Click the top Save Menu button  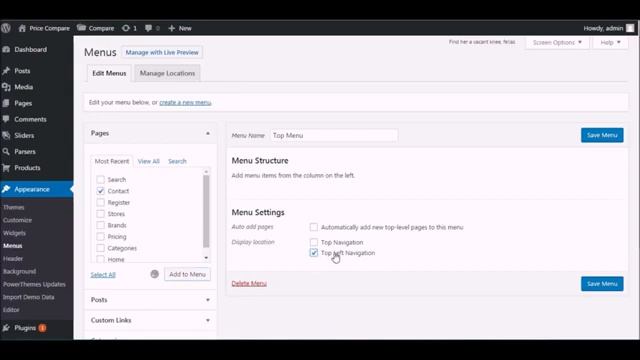[x=602, y=135]
